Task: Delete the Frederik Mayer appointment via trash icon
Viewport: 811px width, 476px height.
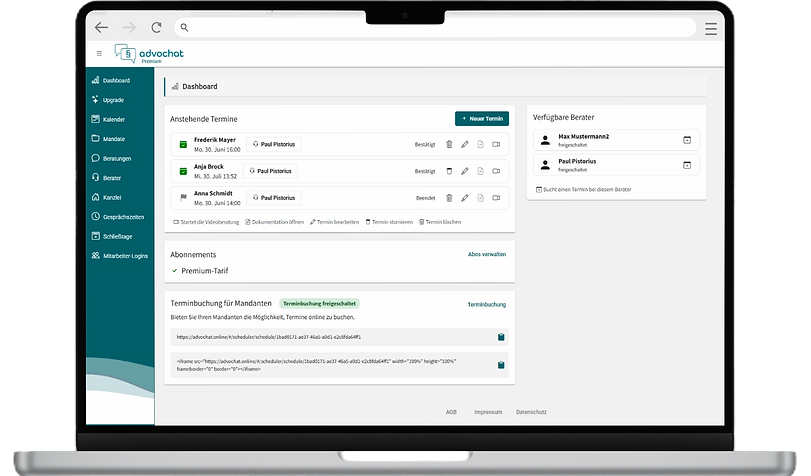Action: (x=449, y=144)
